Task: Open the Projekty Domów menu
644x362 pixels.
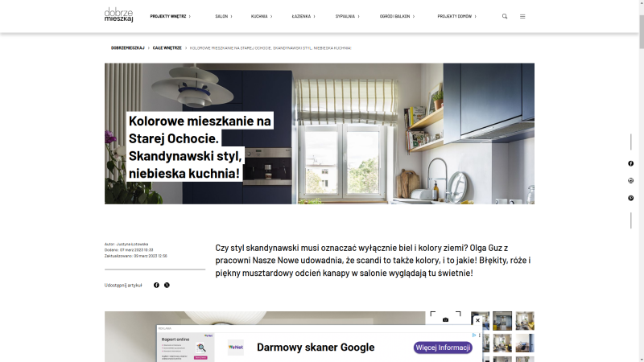Action: click(456, 16)
